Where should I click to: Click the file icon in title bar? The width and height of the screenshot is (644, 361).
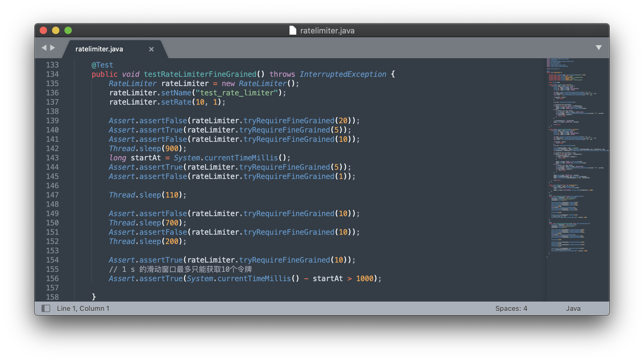click(293, 30)
